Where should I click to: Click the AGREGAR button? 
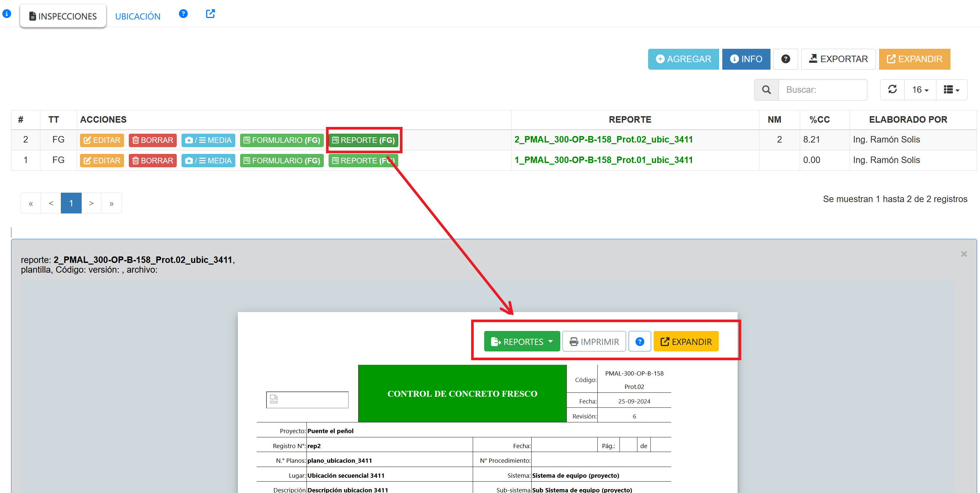[683, 59]
